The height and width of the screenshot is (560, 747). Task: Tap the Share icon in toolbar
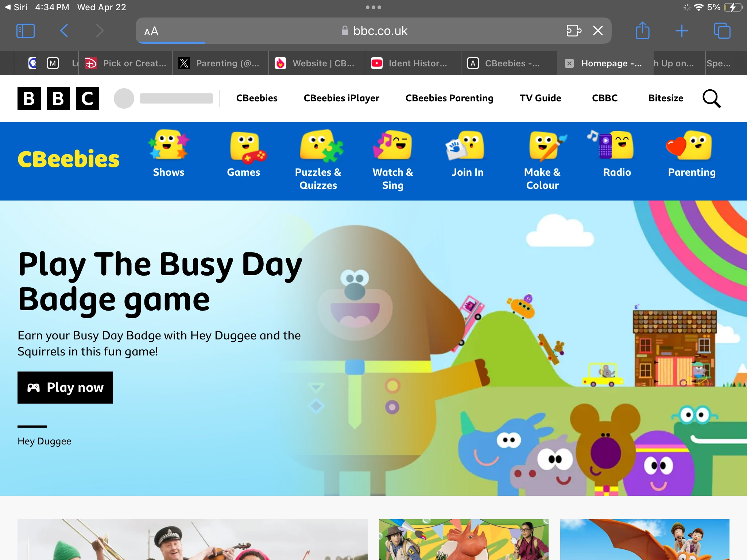[x=642, y=31]
